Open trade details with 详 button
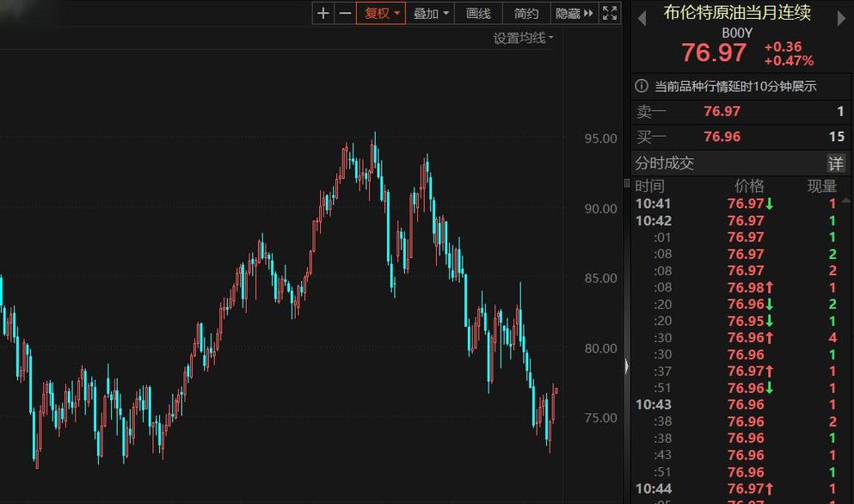This screenshot has width=854, height=504. [x=836, y=163]
